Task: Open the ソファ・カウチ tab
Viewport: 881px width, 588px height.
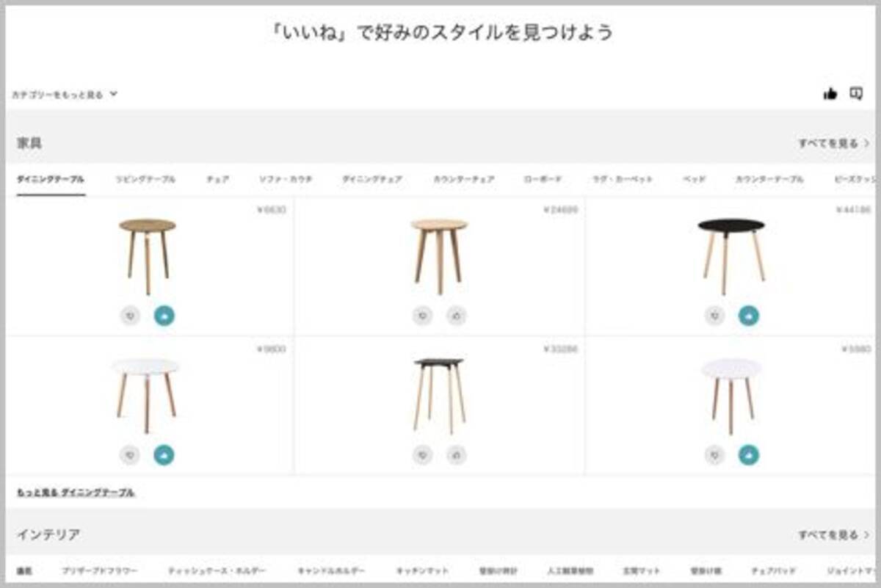Action: click(286, 179)
